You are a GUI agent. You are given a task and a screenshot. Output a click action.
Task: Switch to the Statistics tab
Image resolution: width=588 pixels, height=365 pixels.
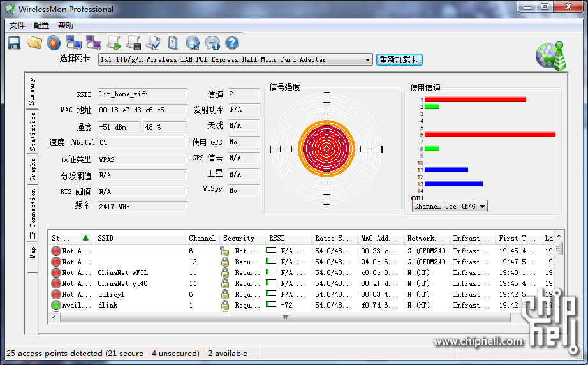point(33,131)
